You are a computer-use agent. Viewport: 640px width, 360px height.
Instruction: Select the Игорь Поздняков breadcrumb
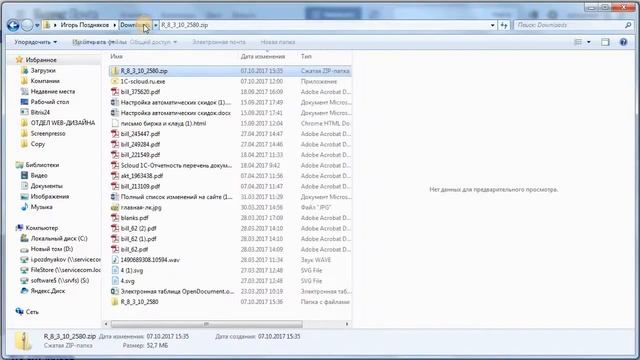84,25
